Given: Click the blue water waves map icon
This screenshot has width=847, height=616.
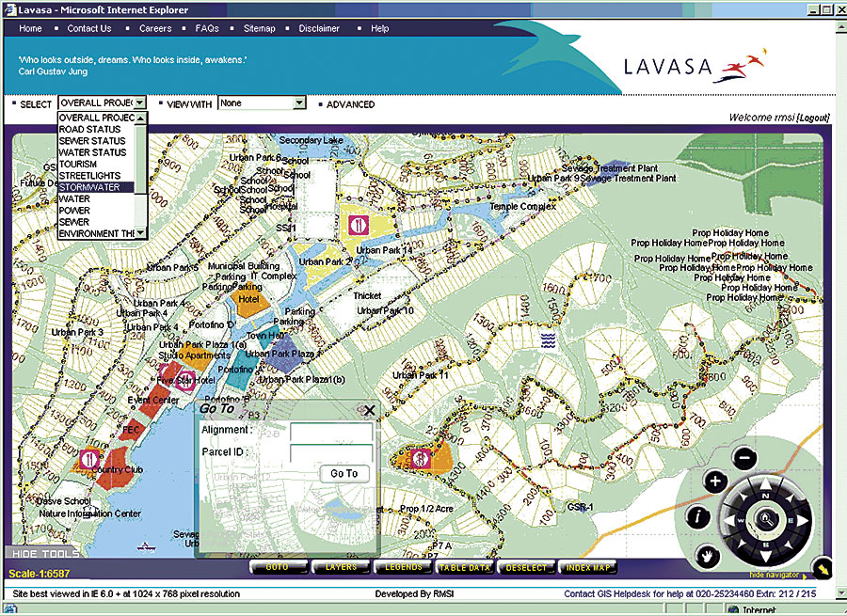Looking at the screenshot, I should point(548,340).
